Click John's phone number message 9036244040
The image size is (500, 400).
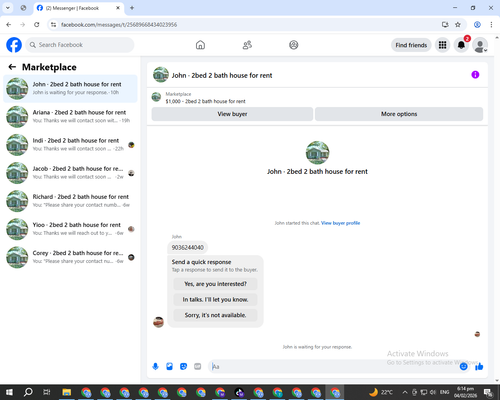188,247
